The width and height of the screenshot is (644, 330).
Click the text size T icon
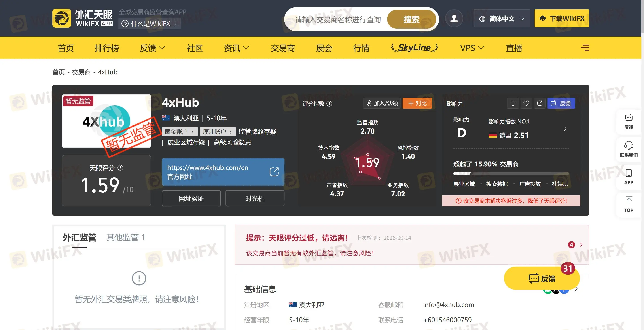click(x=513, y=103)
